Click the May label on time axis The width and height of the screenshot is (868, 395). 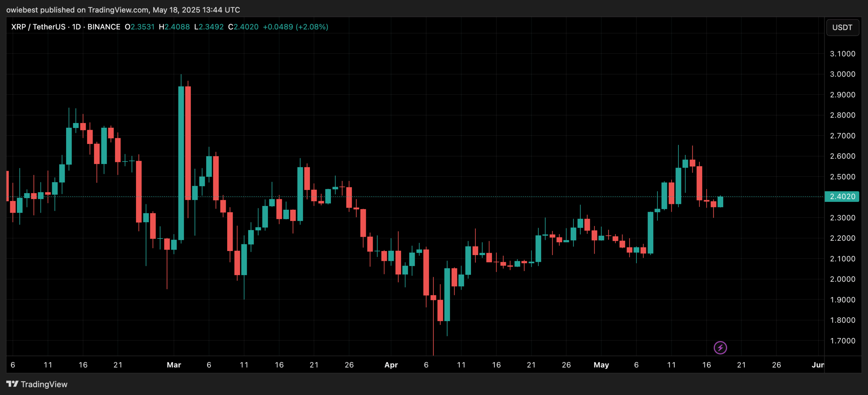(x=601, y=365)
